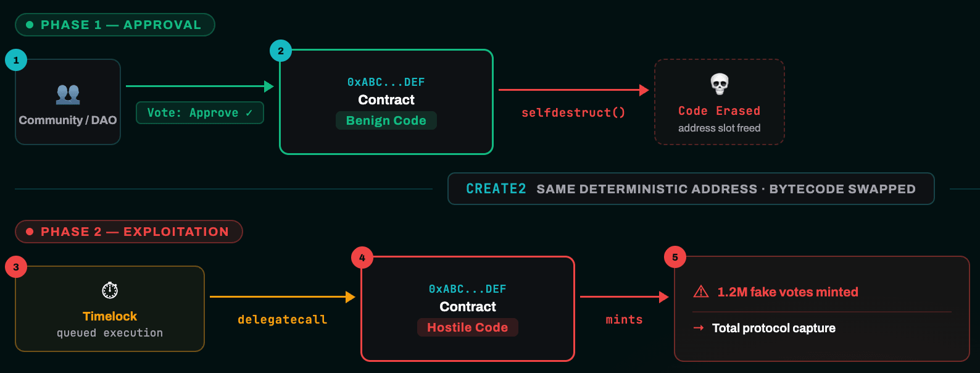Click the small arrow before Total protocol capture

pos(699,328)
